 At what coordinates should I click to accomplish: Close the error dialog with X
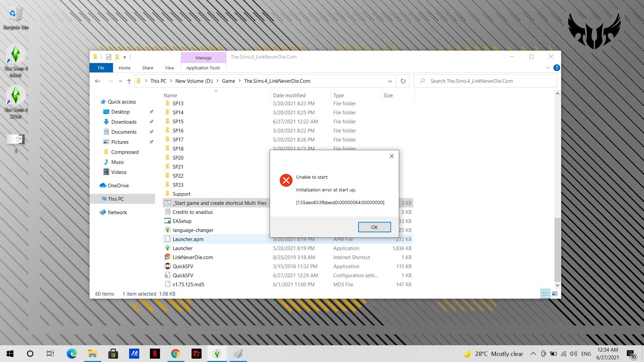click(391, 157)
